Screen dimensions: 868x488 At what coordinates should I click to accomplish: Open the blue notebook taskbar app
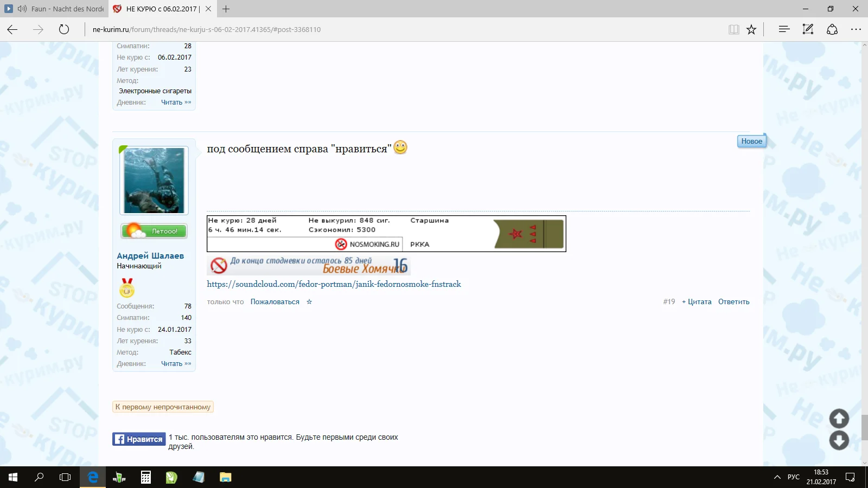tap(199, 477)
